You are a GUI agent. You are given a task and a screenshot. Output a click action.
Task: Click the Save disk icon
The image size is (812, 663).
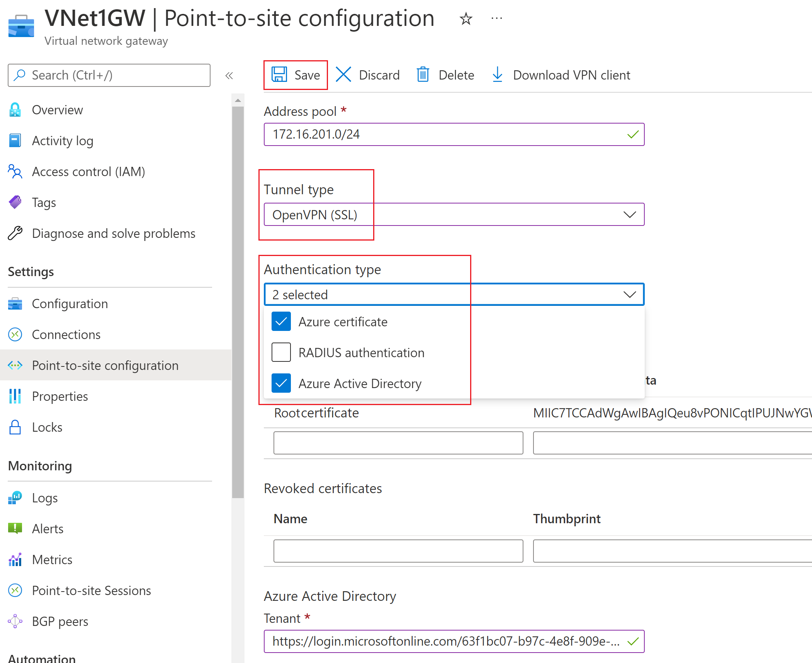(279, 75)
